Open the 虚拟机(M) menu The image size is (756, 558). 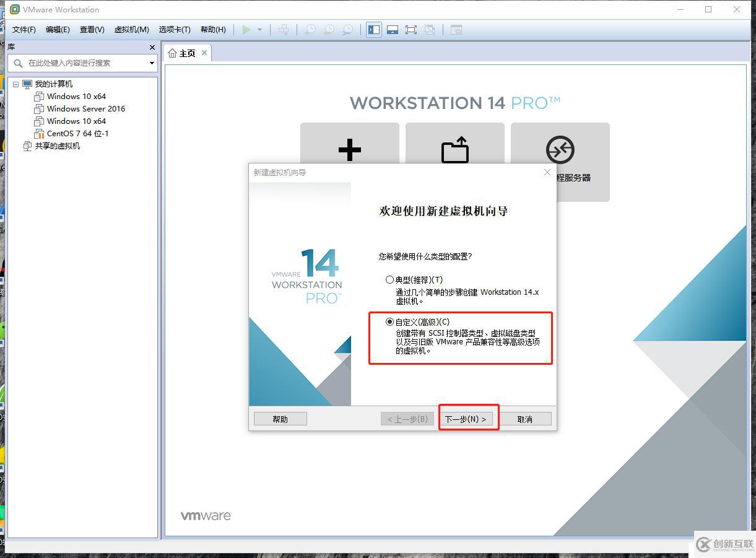[x=132, y=30]
